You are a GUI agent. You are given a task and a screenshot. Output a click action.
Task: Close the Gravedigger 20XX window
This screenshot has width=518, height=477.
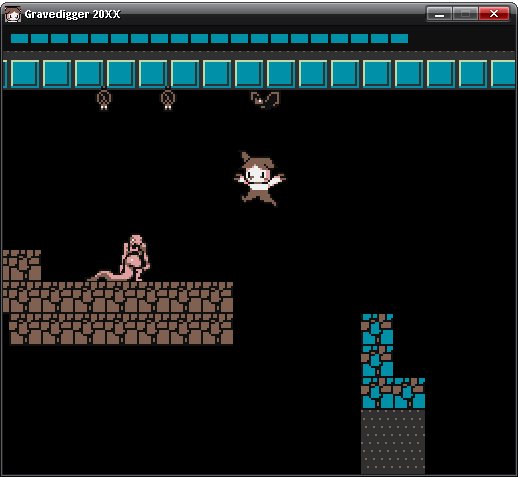point(494,14)
